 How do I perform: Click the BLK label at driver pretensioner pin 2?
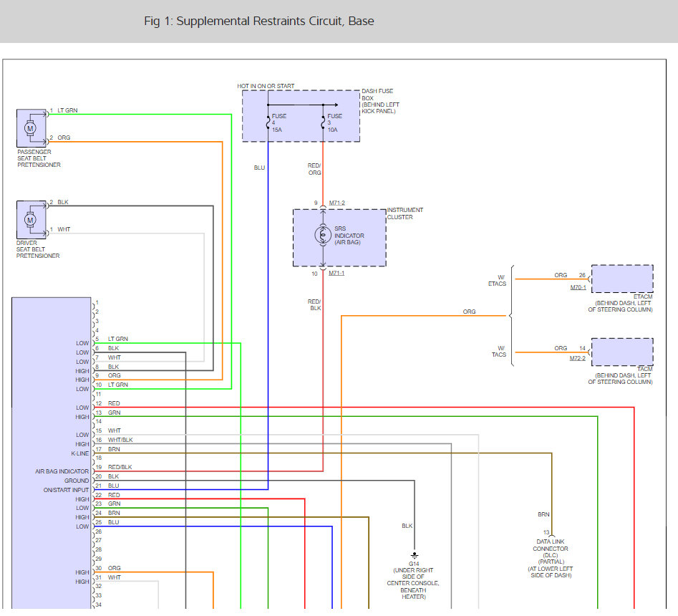coord(63,202)
